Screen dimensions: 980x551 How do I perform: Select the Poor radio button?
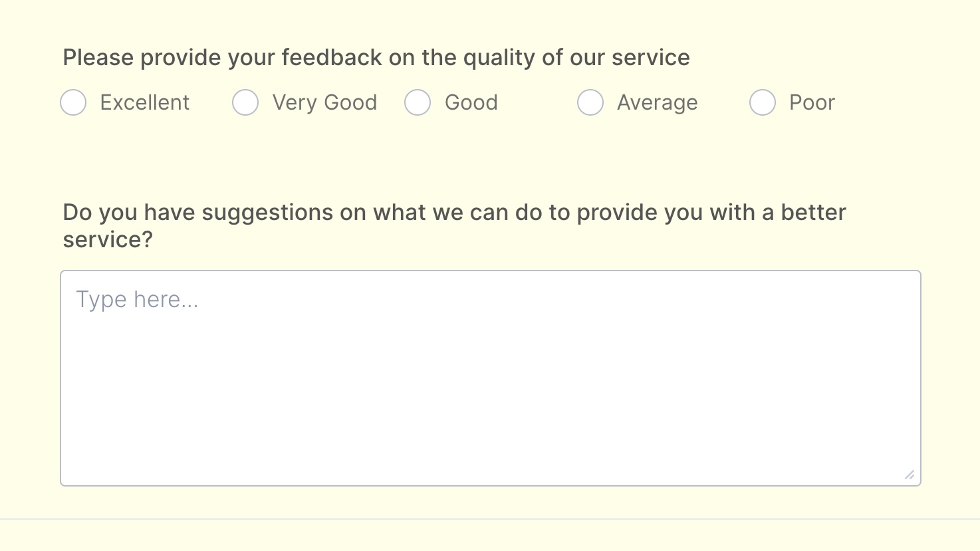pyautogui.click(x=762, y=102)
